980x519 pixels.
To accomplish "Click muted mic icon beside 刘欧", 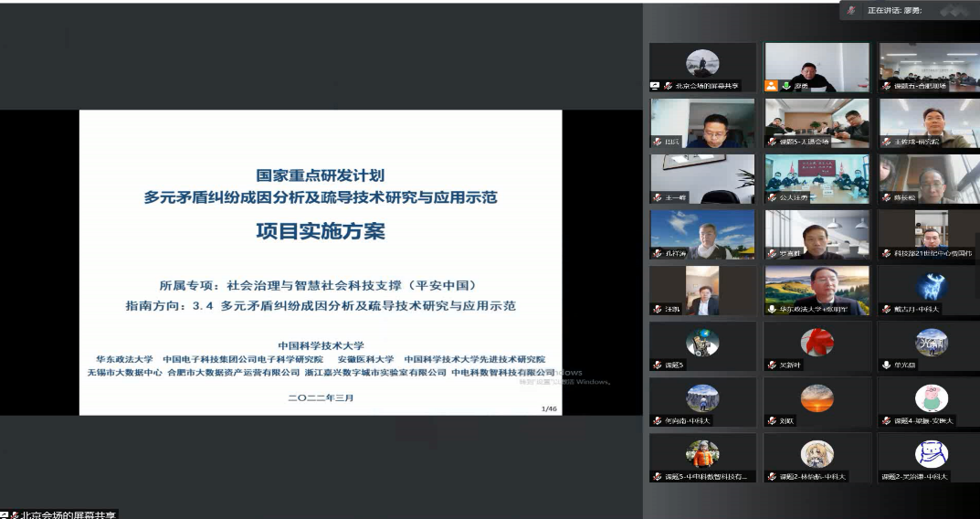I will pos(772,420).
